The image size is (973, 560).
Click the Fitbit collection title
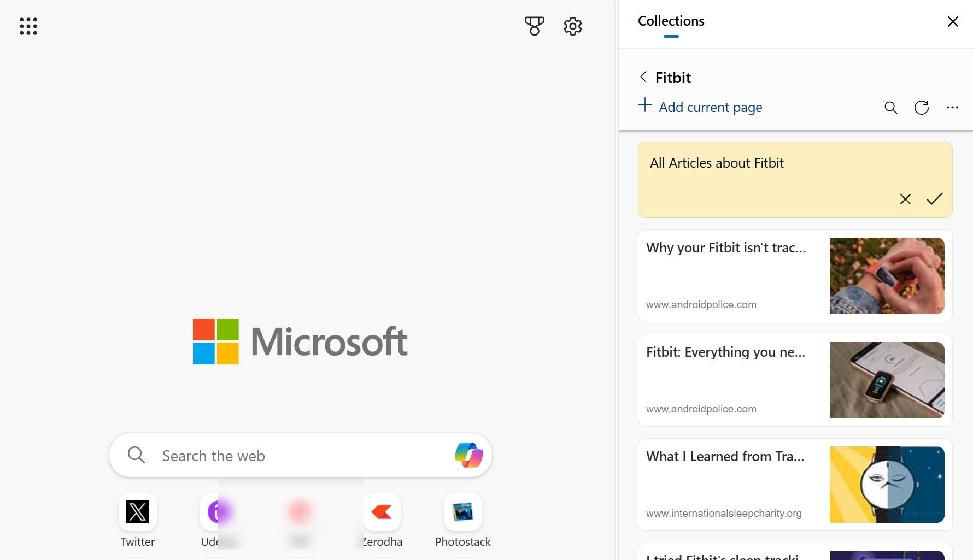673,78
